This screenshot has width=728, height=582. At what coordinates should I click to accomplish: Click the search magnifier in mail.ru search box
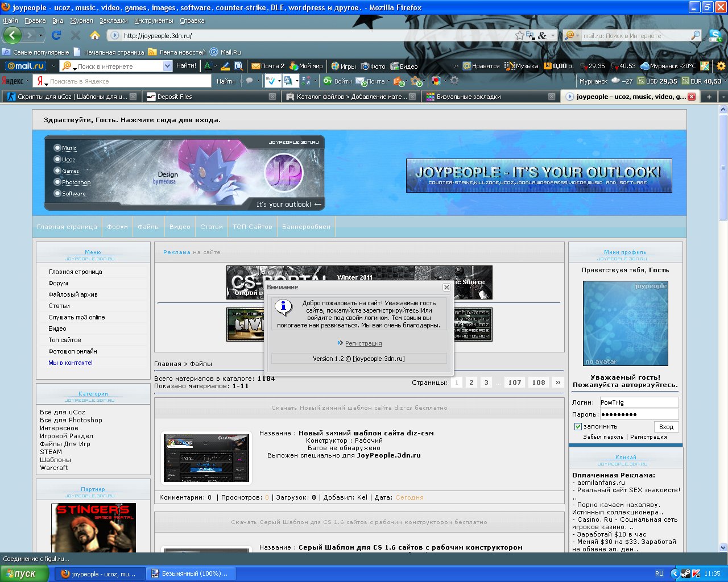[x=696, y=35]
